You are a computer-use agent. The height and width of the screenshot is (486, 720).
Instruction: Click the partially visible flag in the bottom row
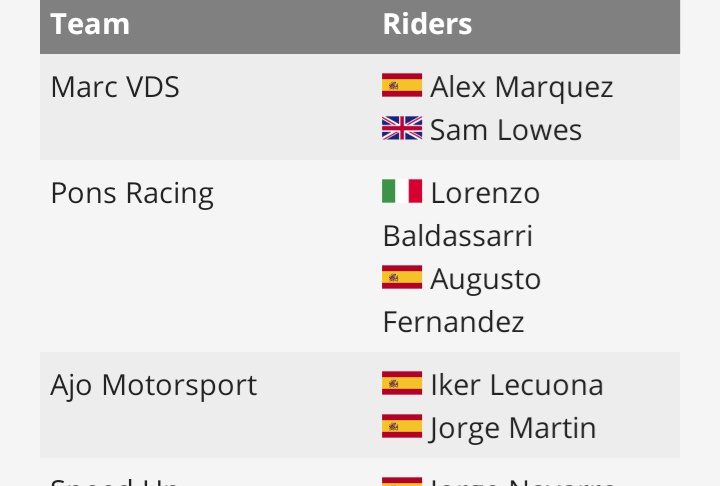(401, 481)
